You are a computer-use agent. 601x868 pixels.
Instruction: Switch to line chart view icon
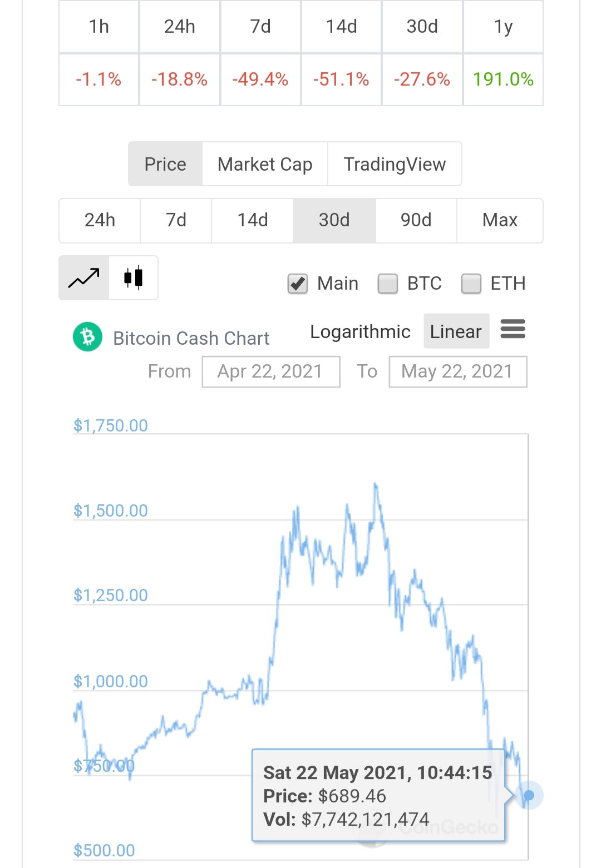(x=84, y=277)
